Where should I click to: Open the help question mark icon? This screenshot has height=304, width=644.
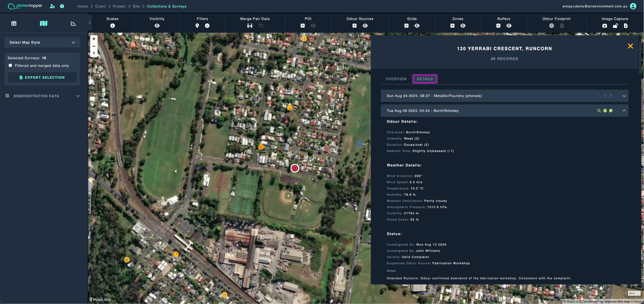click(x=62, y=6)
